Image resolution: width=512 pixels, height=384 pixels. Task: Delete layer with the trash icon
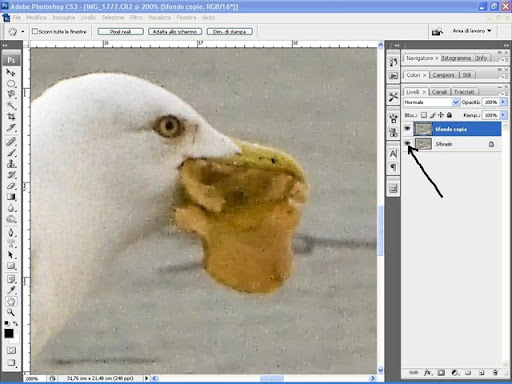pos(495,373)
